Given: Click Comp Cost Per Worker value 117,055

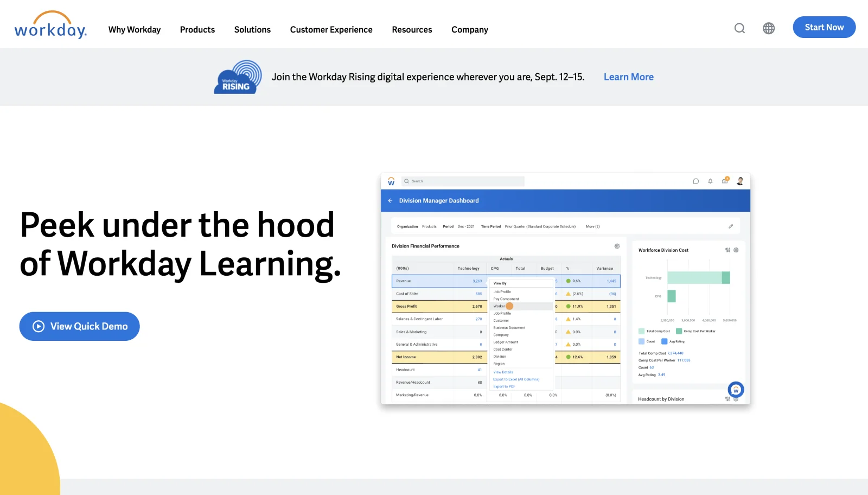Looking at the screenshot, I should [x=684, y=360].
